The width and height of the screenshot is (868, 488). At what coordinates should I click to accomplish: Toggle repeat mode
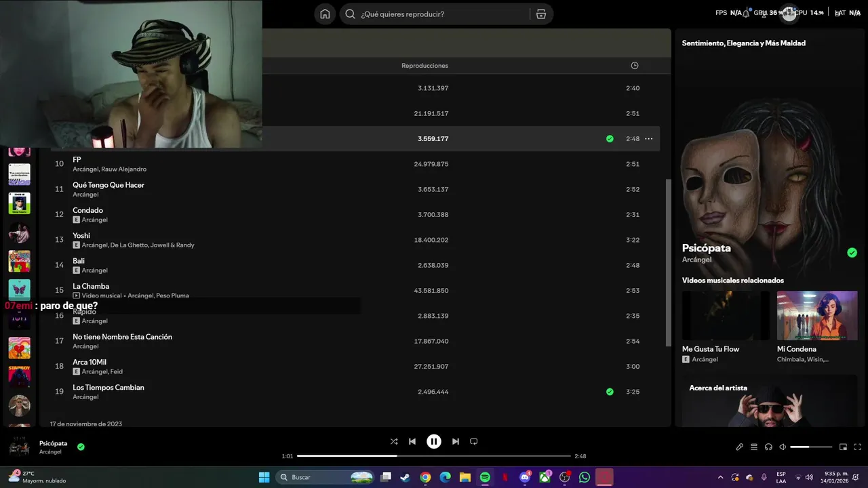[x=474, y=441]
